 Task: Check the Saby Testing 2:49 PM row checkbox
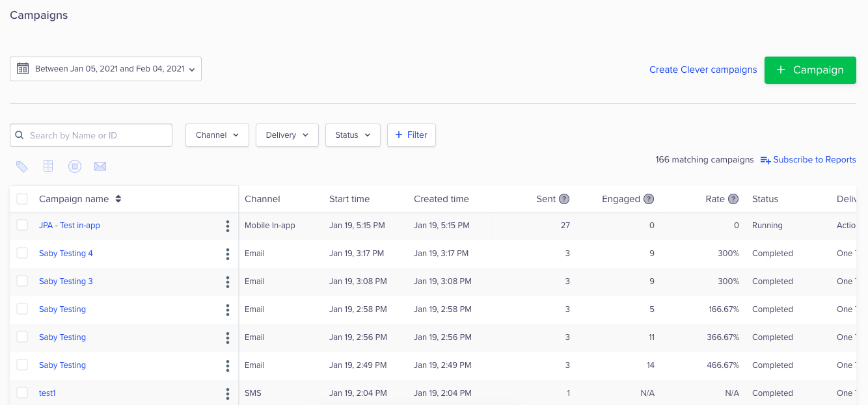coord(22,365)
